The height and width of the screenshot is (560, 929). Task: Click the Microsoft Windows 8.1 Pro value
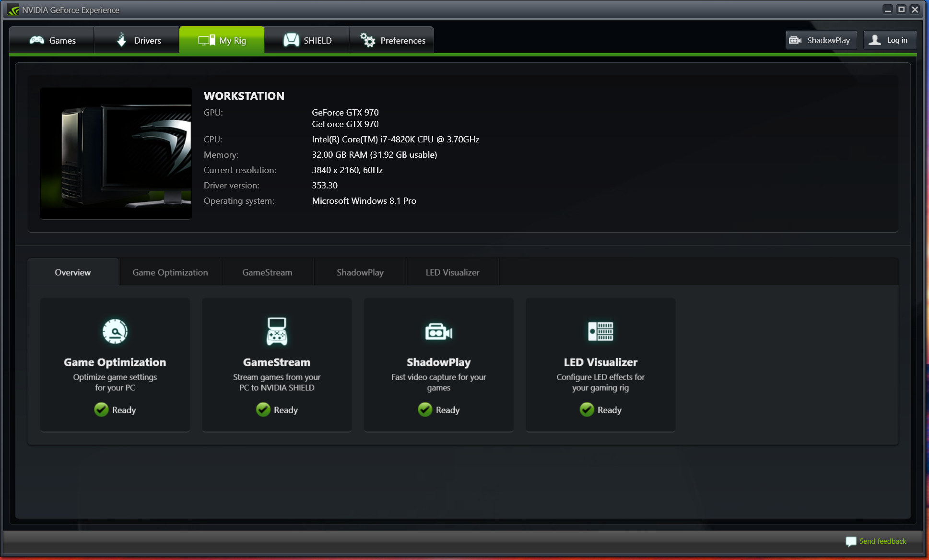(364, 201)
